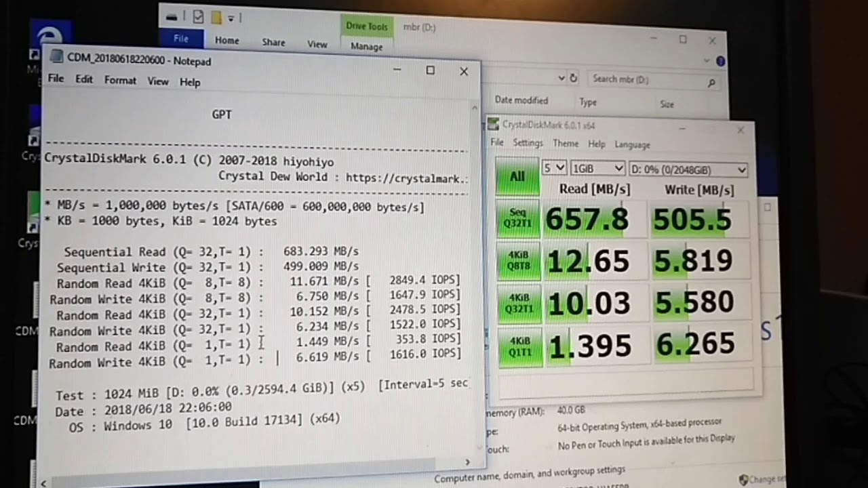Open Explorer help with the blue question mark
This screenshot has width=868, height=488.
[x=720, y=61]
